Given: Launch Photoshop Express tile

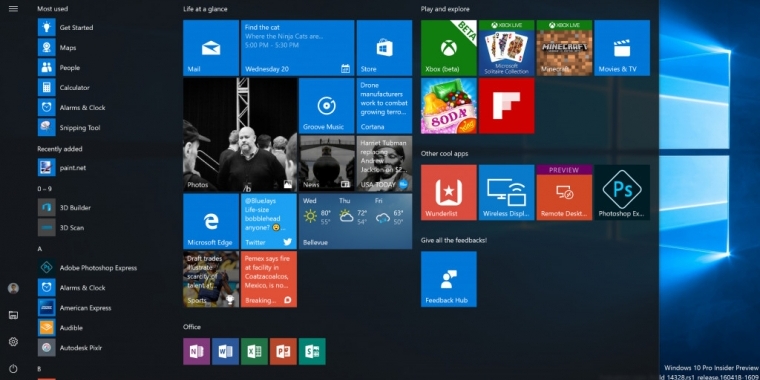Looking at the screenshot, I should (x=622, y=192).
